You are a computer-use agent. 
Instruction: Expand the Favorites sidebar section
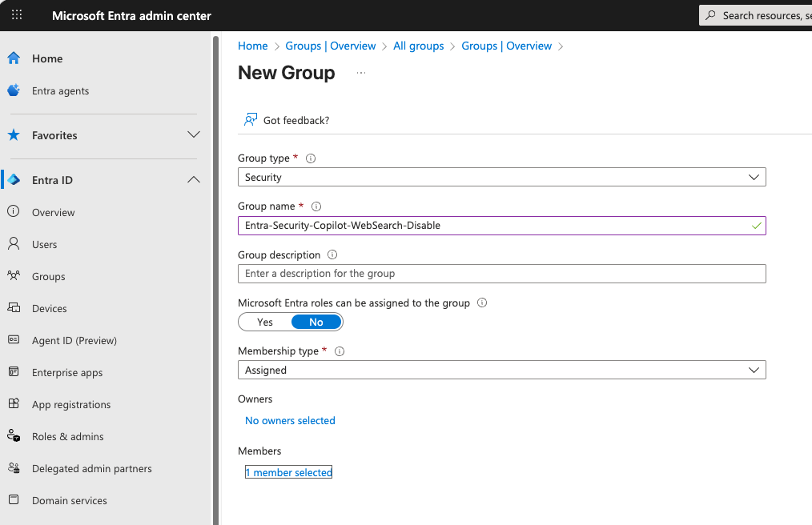pyautogui.click(x=193, y=135)
